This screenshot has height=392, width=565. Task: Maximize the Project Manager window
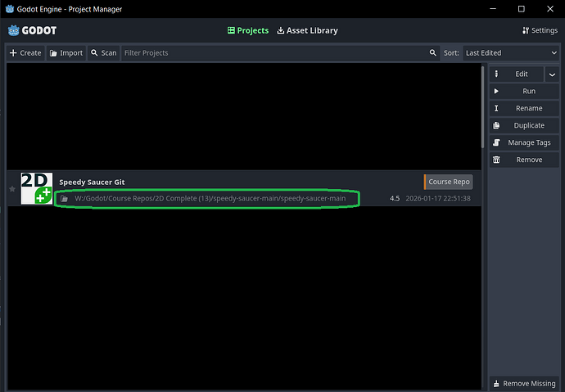(522, 9)
